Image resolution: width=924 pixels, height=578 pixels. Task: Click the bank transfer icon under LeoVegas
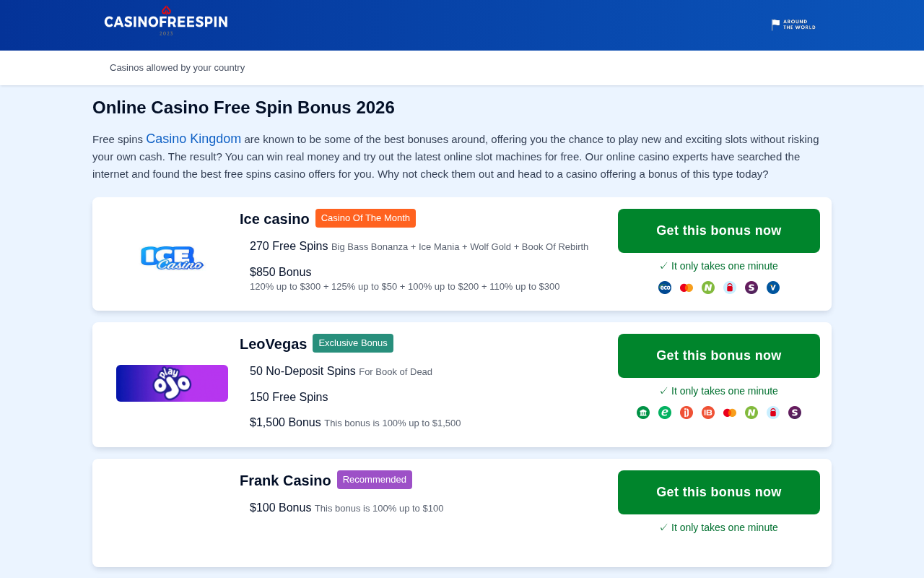(643, 413)
